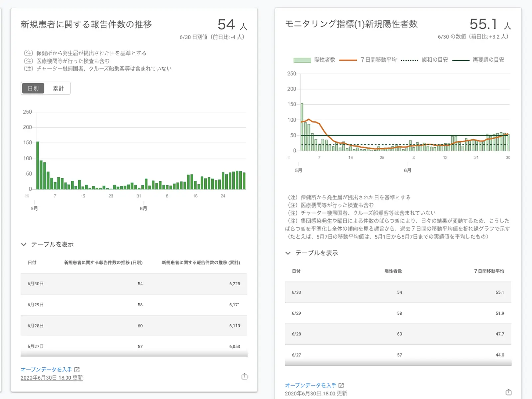Click 6/28 row in monitoring table
Screen dimensions: 532x399
pos(398,334)
